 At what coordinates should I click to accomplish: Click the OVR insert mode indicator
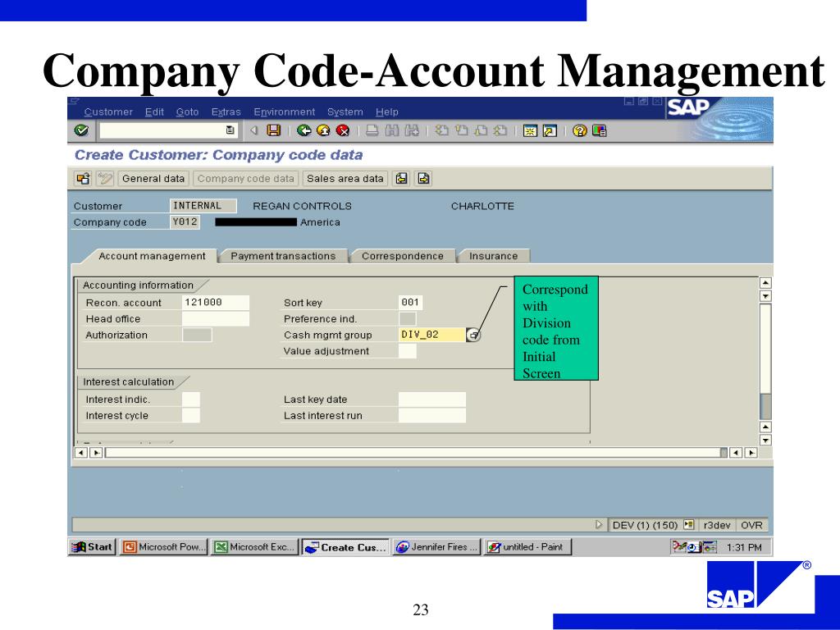coord(751,525)
